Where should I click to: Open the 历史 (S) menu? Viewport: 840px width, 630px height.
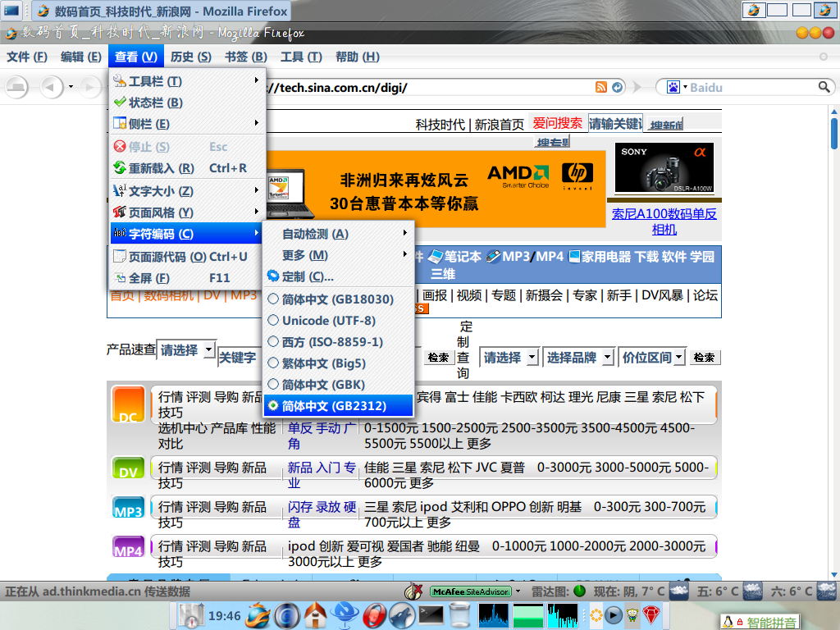coord(190,57)
